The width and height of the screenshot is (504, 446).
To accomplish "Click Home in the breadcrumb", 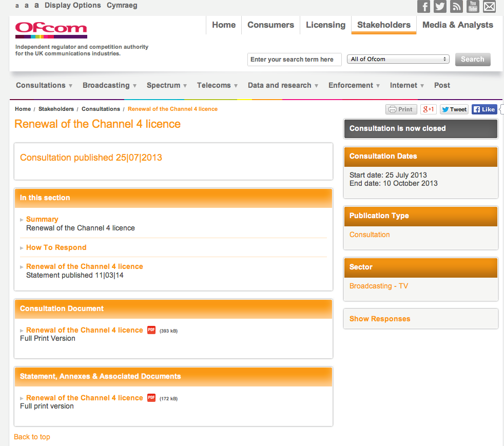I will [x=23, y=109].
